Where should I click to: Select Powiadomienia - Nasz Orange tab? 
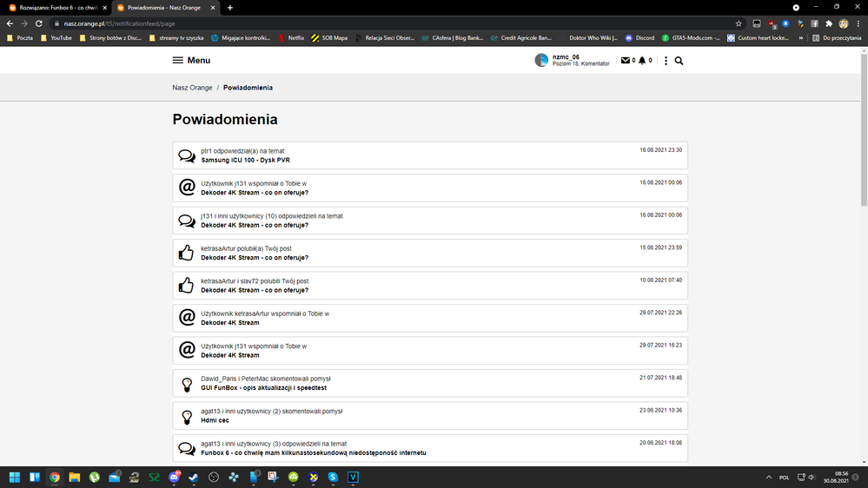click(x=164, y=8)
